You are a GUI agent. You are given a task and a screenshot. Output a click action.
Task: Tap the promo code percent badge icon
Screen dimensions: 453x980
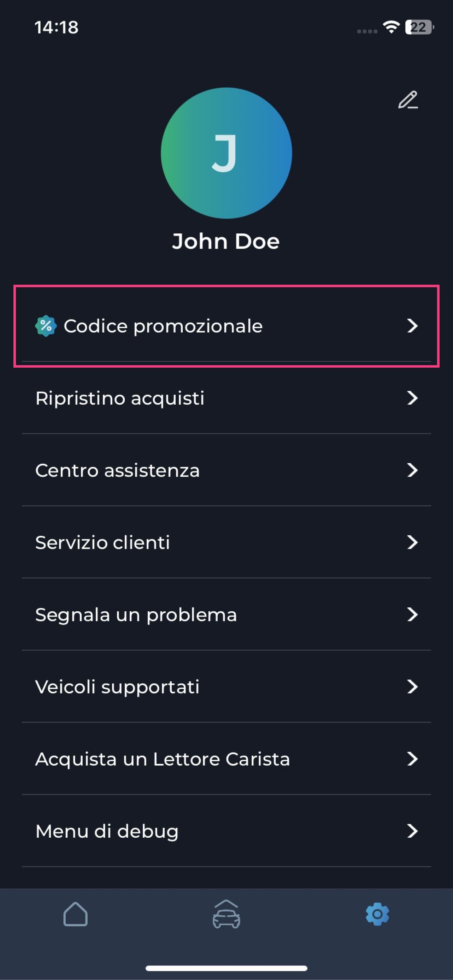(46, 326)
